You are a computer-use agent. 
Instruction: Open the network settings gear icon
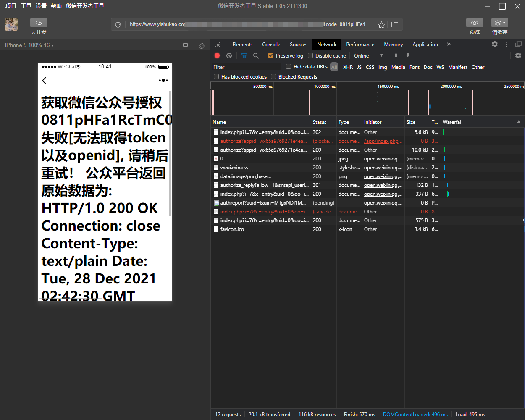click(x=518, y=55)
